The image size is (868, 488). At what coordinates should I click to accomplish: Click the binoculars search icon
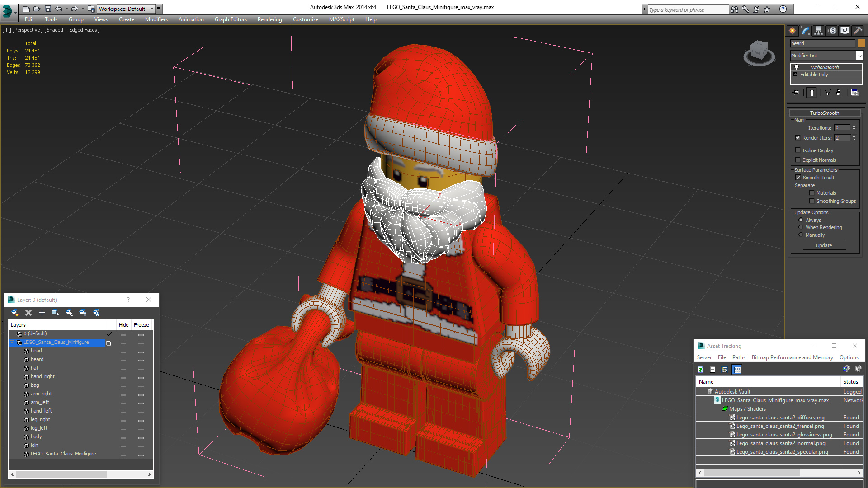(735, 9)
